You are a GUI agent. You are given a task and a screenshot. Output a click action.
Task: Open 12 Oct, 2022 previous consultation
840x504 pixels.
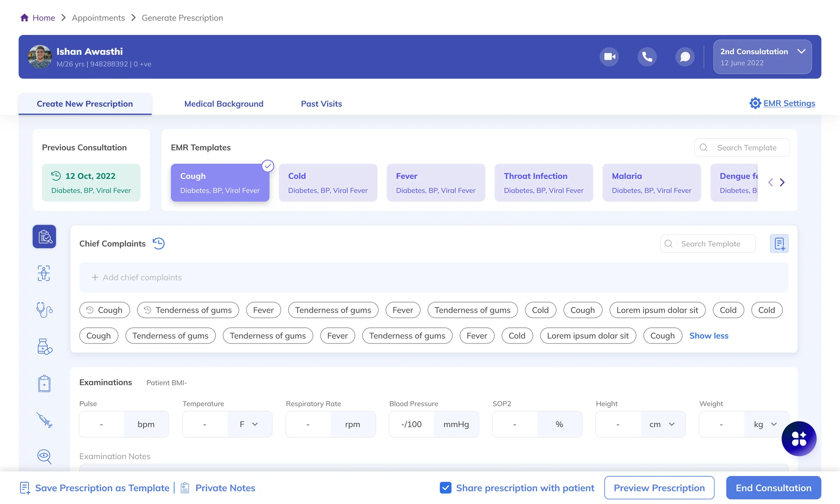tap(91, 183)
